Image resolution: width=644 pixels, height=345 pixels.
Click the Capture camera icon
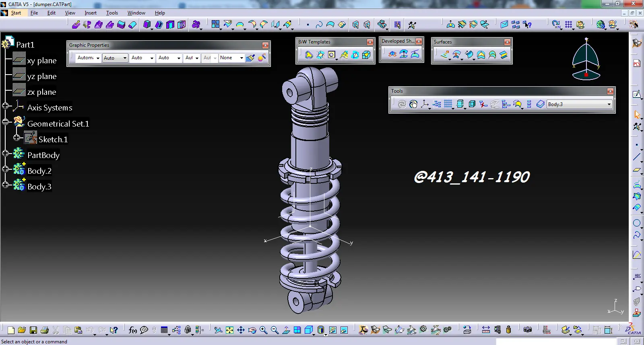528,330
